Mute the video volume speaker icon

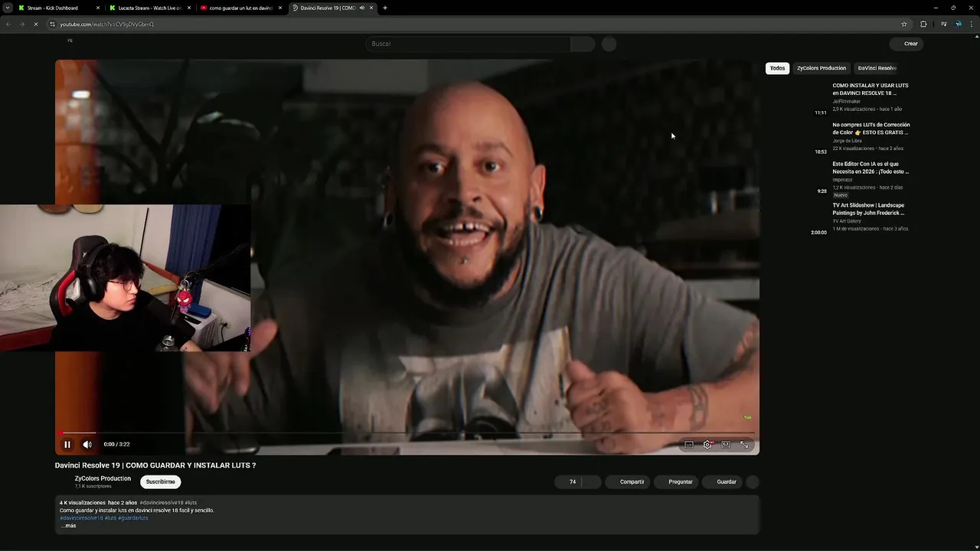pyautogui.click(x=87, y=445)
